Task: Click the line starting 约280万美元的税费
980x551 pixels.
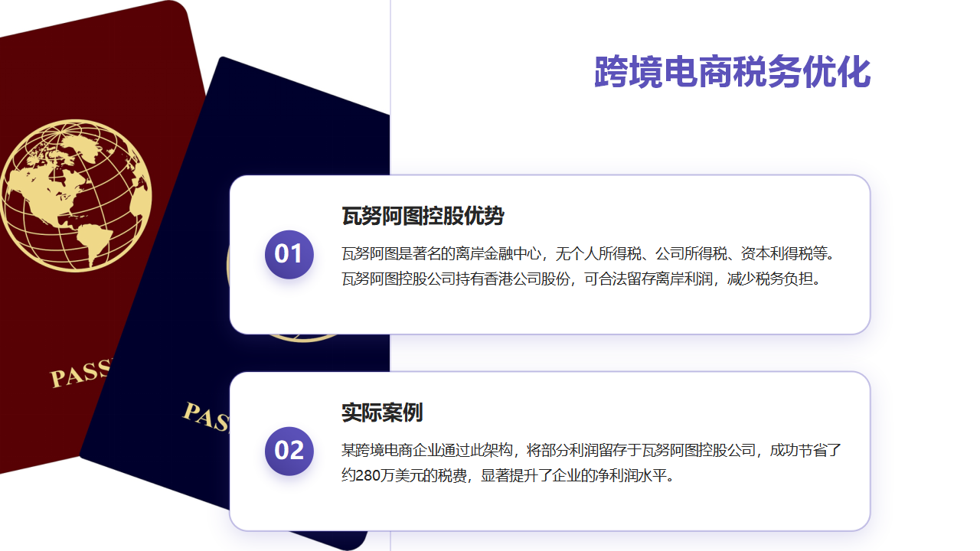Action: coord(508,476)
